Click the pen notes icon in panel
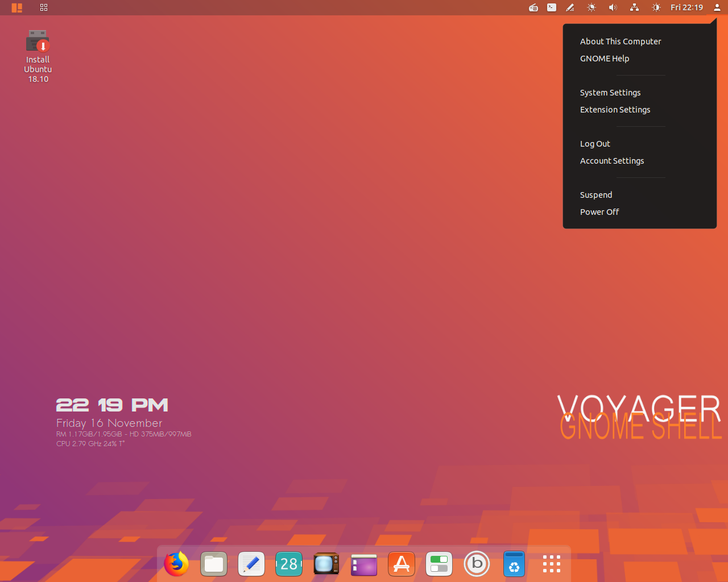Screen dimensions: 728x582 (x=570, y=7)
